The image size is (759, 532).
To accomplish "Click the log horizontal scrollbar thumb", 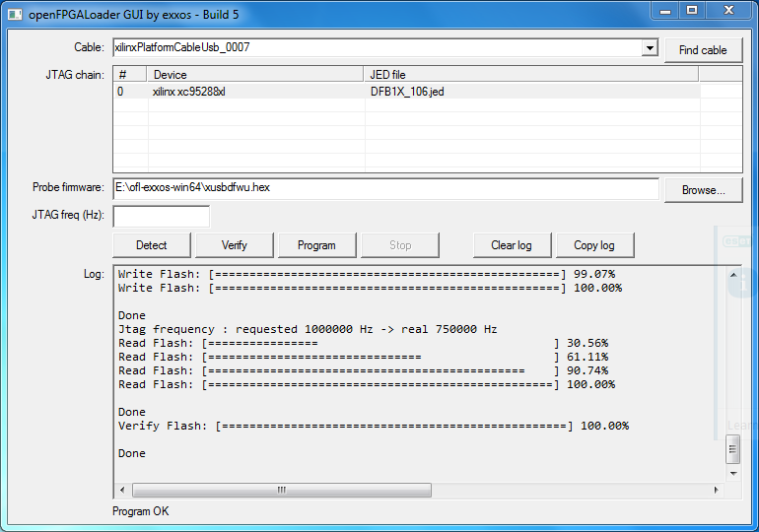I will click(282, 490).
